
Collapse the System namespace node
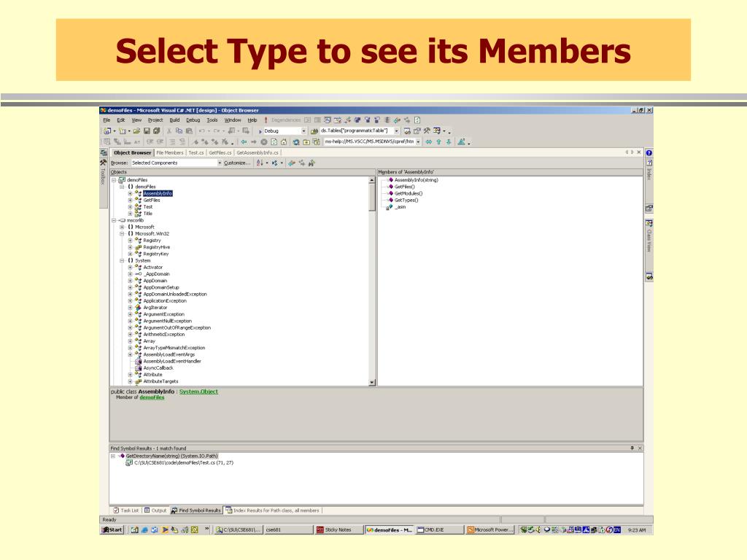[122, 261]
